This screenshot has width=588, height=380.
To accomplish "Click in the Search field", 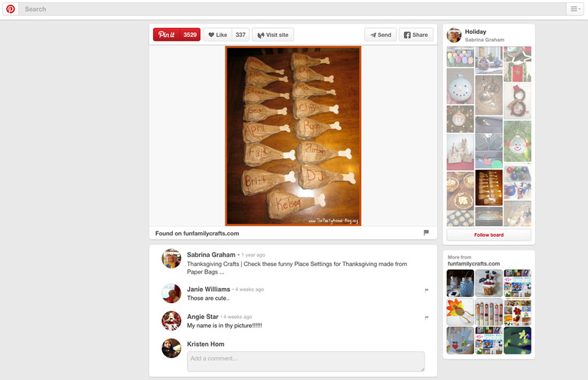I will pos(286,9).
